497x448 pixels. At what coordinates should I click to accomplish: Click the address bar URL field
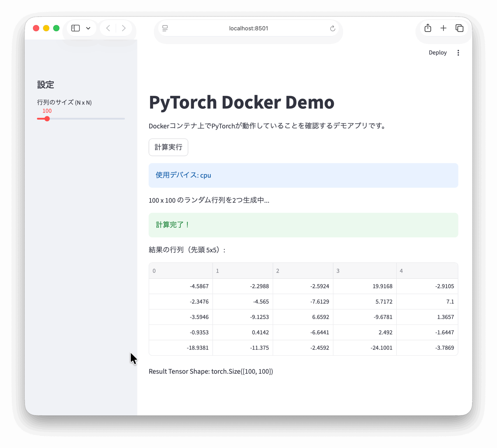tap(248, 28)
